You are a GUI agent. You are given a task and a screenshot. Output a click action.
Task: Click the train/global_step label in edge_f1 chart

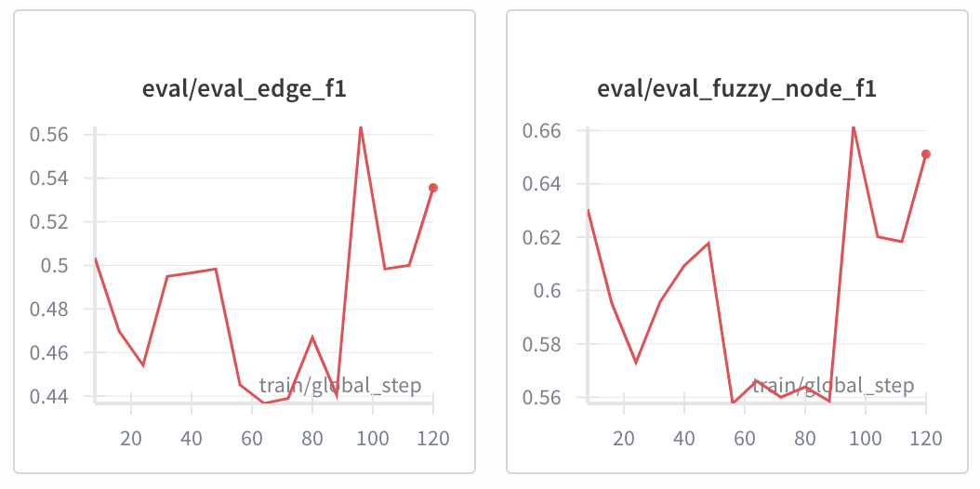point(339,385)
